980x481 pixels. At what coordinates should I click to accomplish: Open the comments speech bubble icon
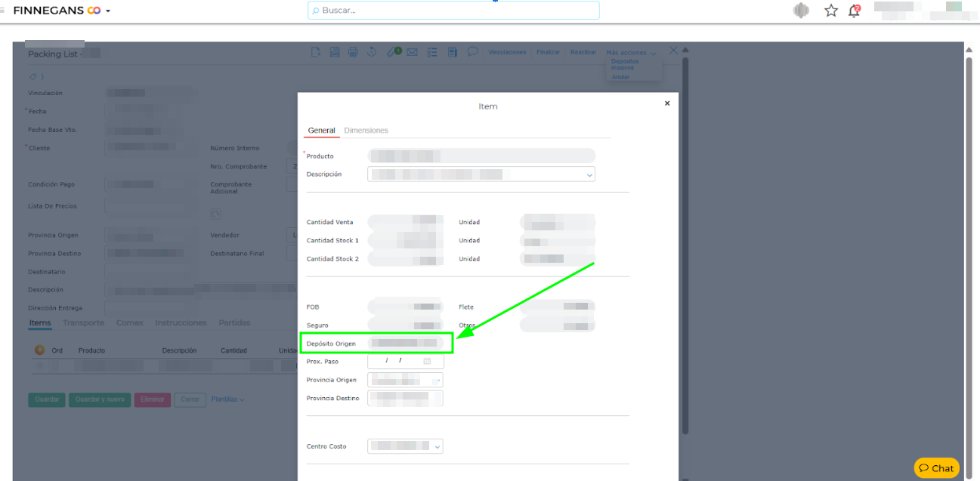pos(472,51)
